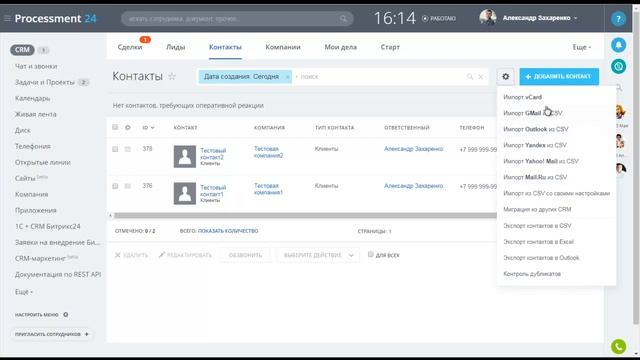This screenshot has width=640, height=360.
Task: Open the Выберите действие dropdown
Action: [x=318, y=255]
